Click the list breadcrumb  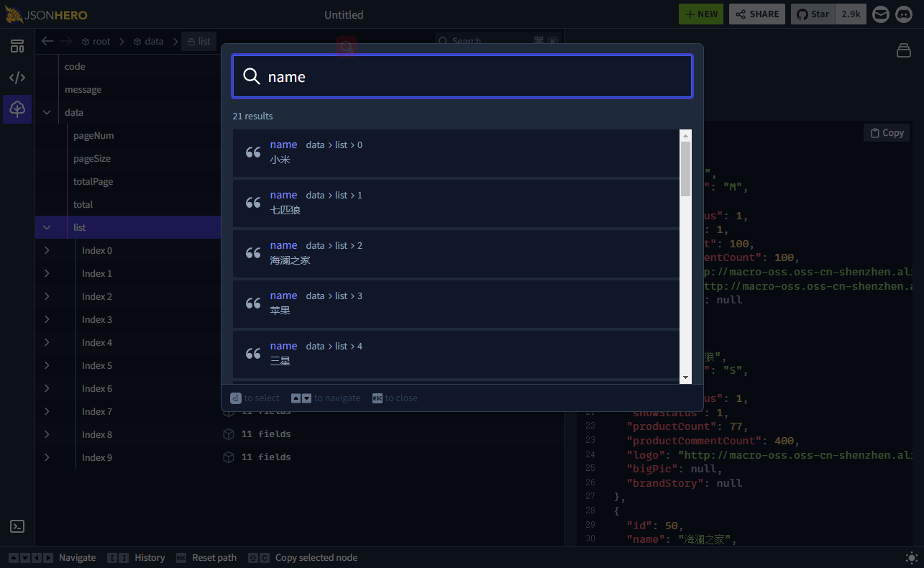click(199, 42)
